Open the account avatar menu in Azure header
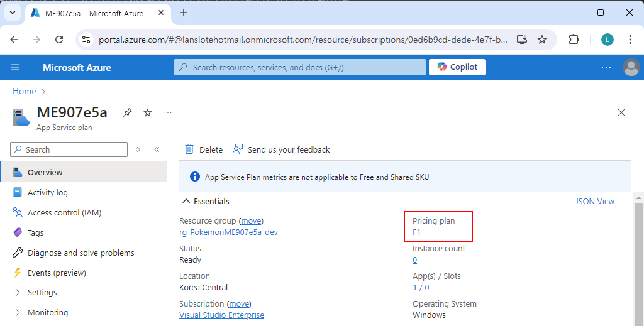The width and height of the screenshot is (644, 326). [x=631, y=67]
